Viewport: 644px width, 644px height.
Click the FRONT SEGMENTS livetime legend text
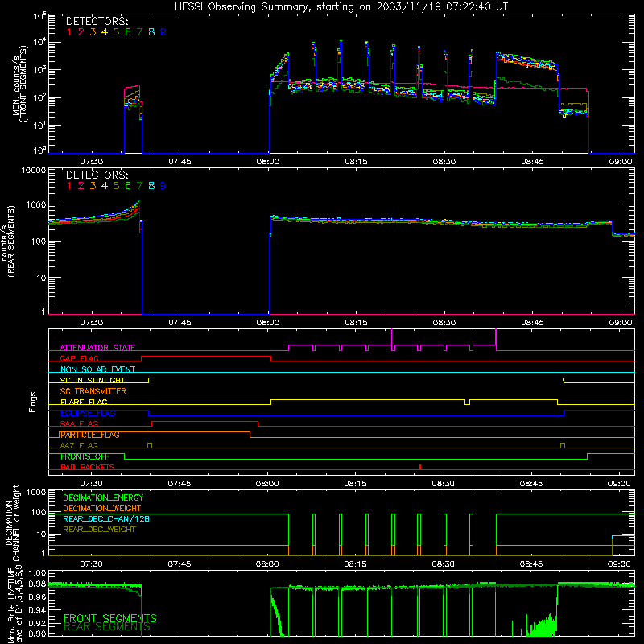coord(110,618)
